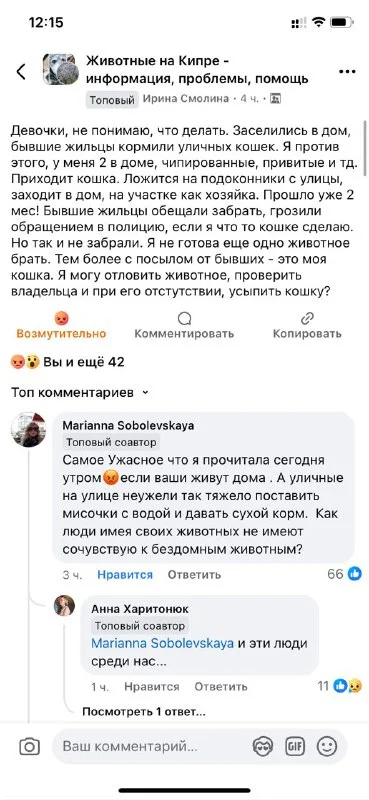Toggle Нравится on Marianna's comment
369x800 pixels.
coord(125,574)
